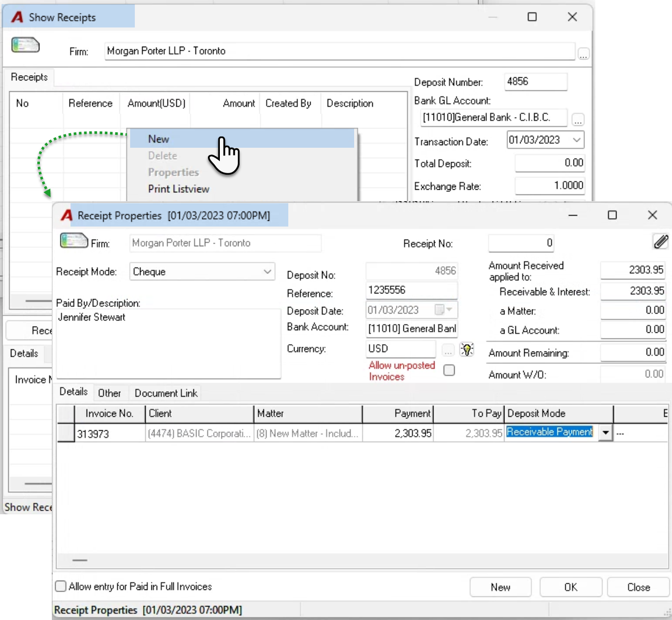Viewport: 672px width, 620px height.
Task: Expand Deposit Mode Receivable Payment dropdown
Action: 606,433
